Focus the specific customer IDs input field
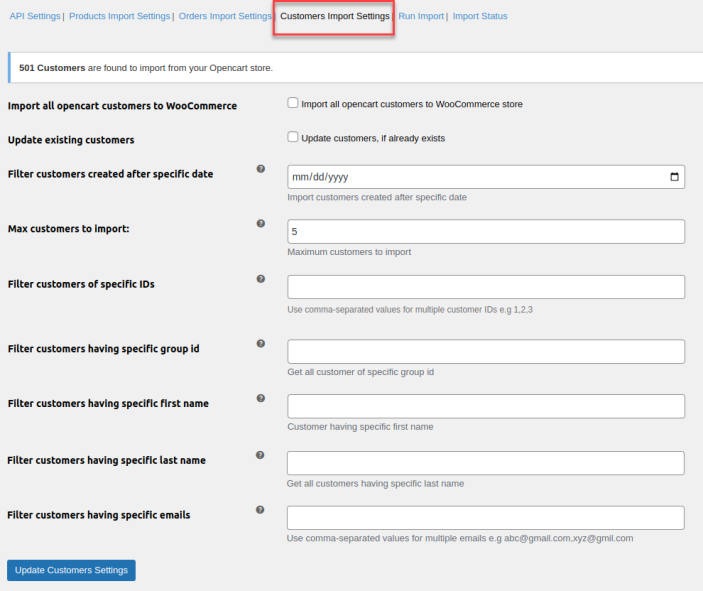703x591 pixels. [485, 287]
